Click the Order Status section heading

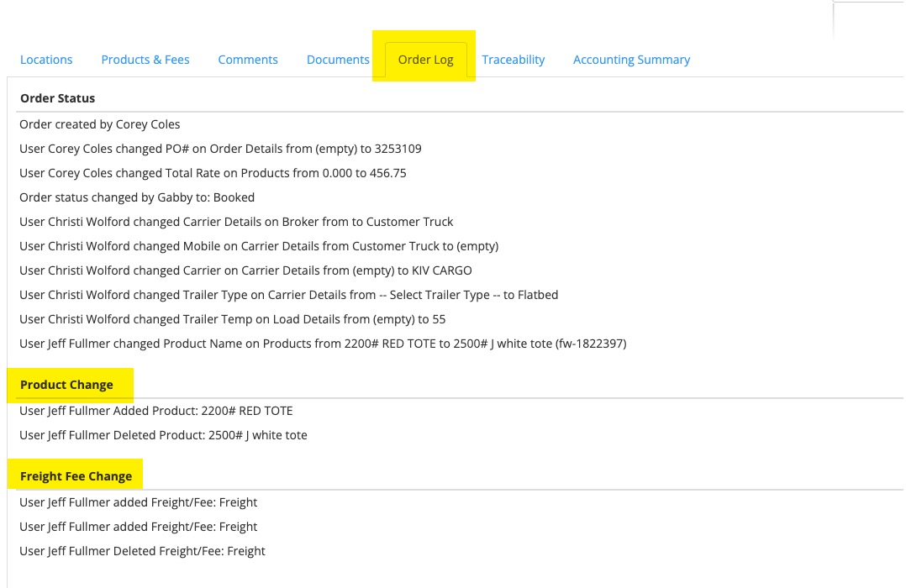point(58,98)
